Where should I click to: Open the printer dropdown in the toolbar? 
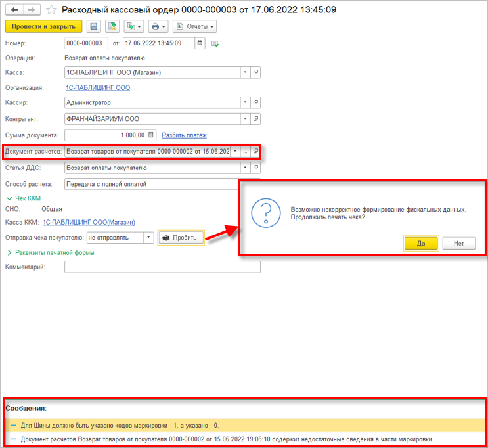[158, 26]
